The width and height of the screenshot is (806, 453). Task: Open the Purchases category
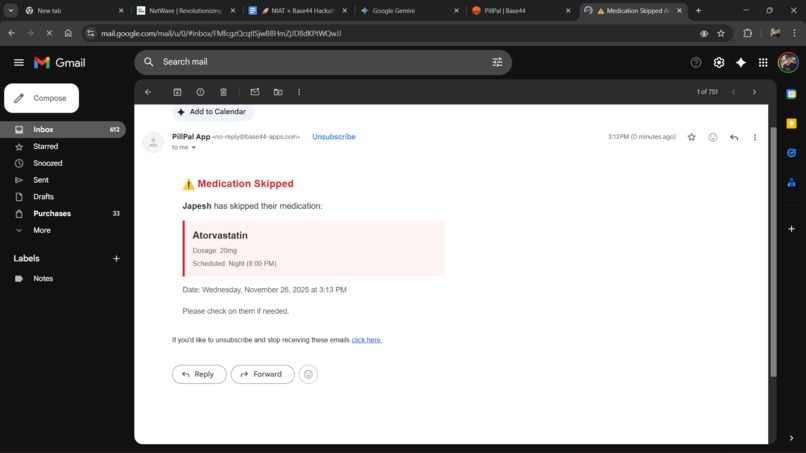click(63, 213)
